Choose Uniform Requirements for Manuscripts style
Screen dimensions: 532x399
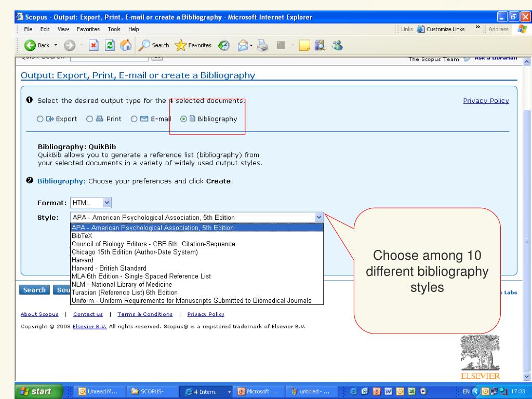[x=197, y=301]
